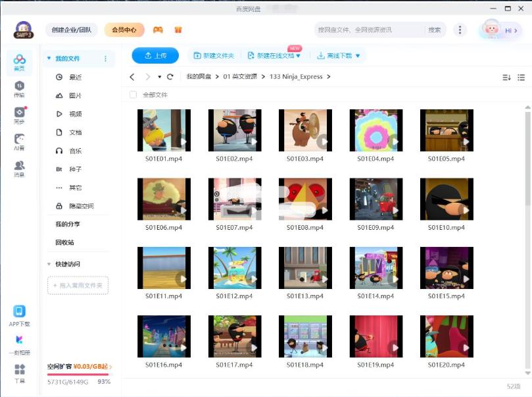Open the sort order icon
Screen dimensions: 532x397
tap(506, 78)
